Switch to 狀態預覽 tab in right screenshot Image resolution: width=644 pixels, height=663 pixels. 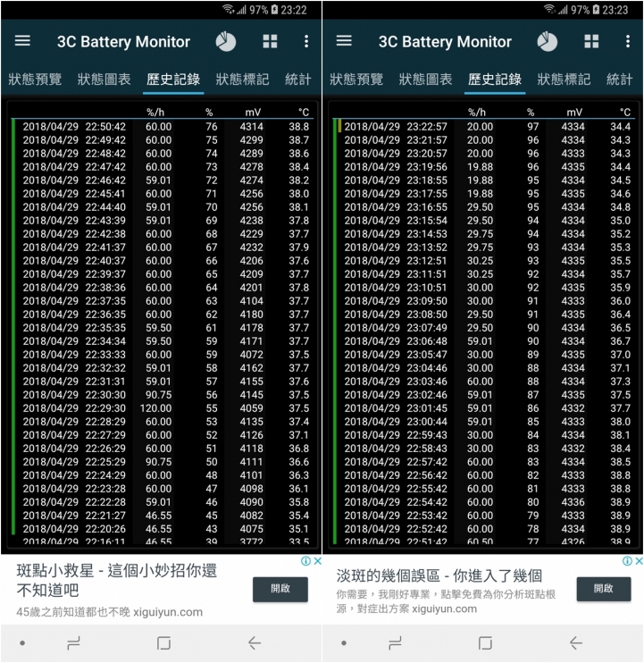tap(356, 79)
